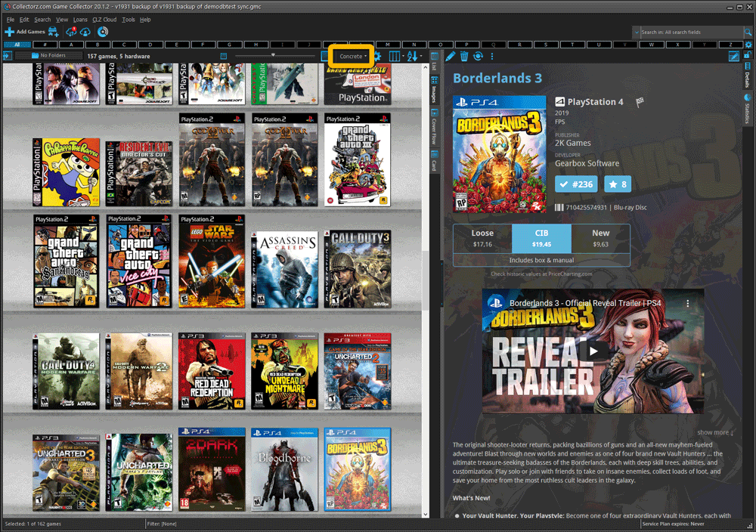
Task: Click the Add Games plus icon
Action: pyautogui.click(x=9, y=32)
